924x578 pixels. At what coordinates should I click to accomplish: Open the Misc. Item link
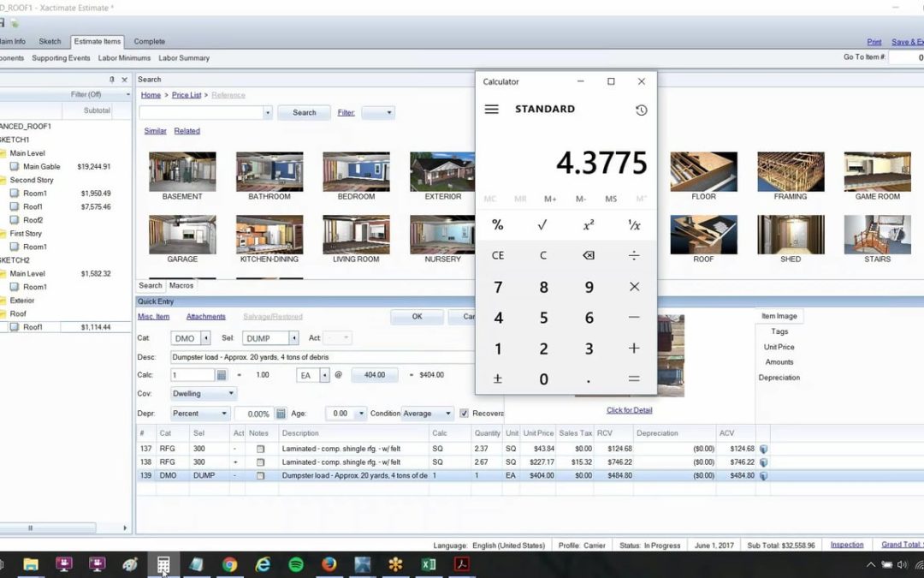coord(154,317)
